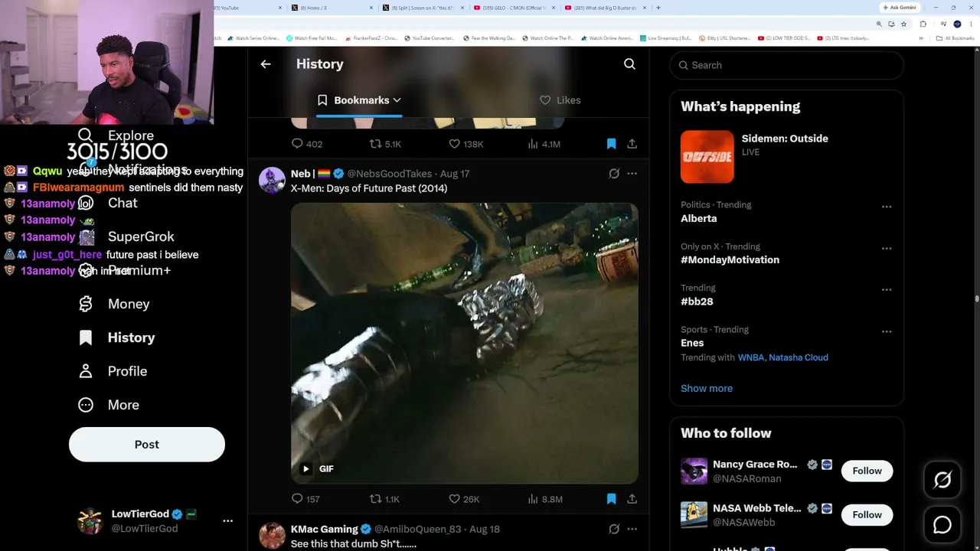
Task: Open KMac Gaming profile avatar
Action: point(272,536)
